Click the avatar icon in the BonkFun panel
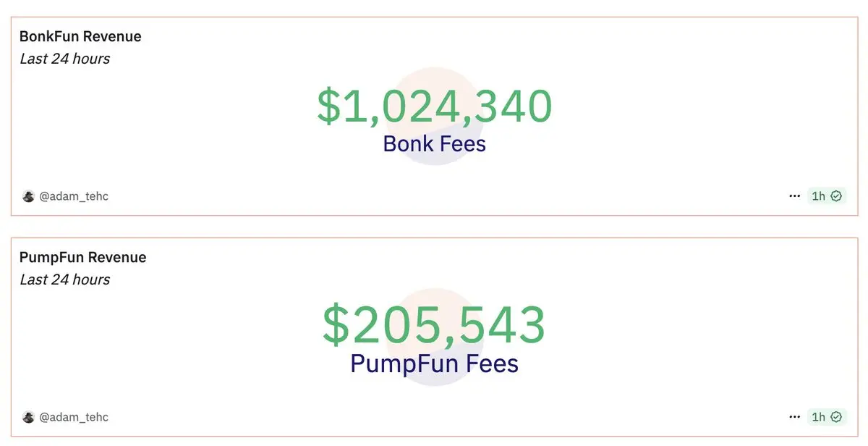 pos(28,196)
